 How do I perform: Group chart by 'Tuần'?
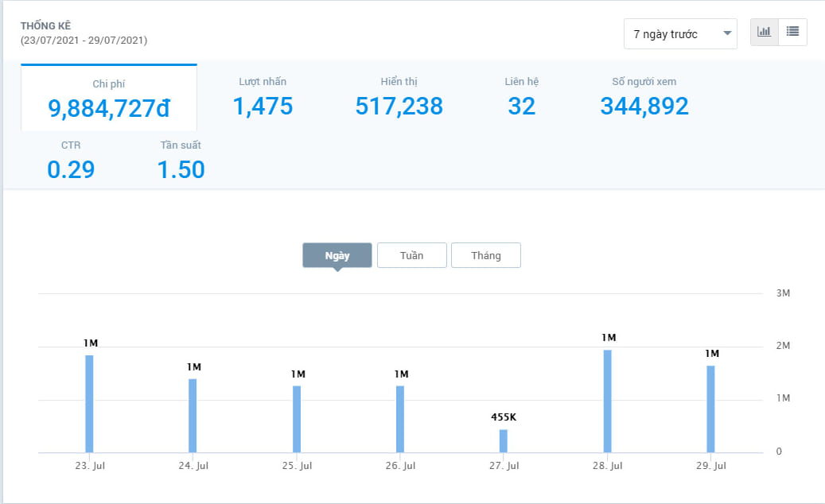click(411, 255)
